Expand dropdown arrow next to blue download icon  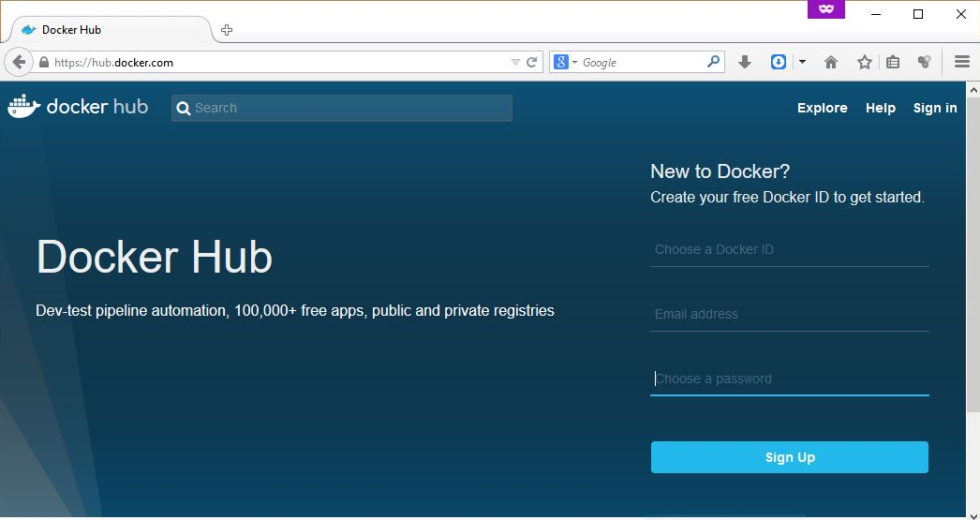802,63
